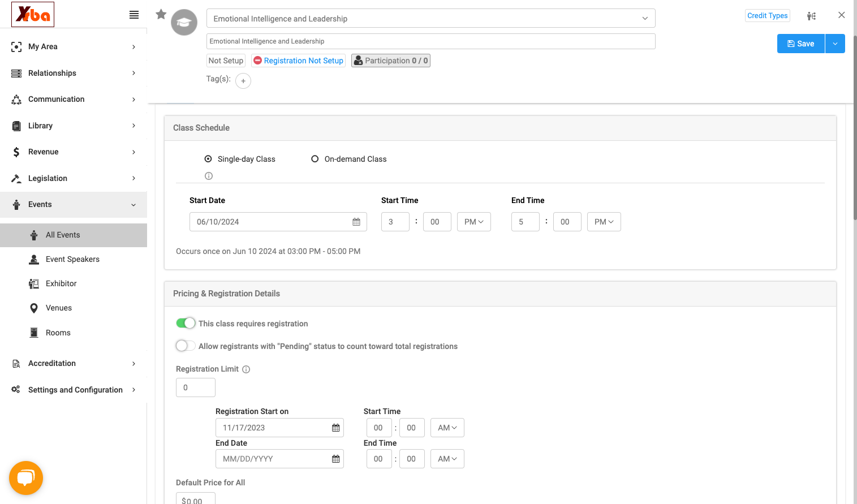Toggle the Allow Pending registrants switch
Image resolution: width=857 pixels, height=504 pixels.
click(x=186, y=346)
